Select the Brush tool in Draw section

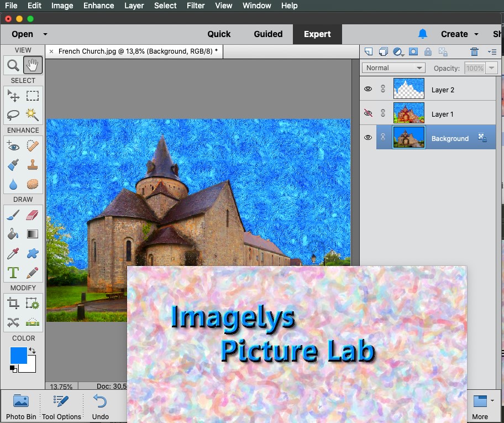point(13,215)
